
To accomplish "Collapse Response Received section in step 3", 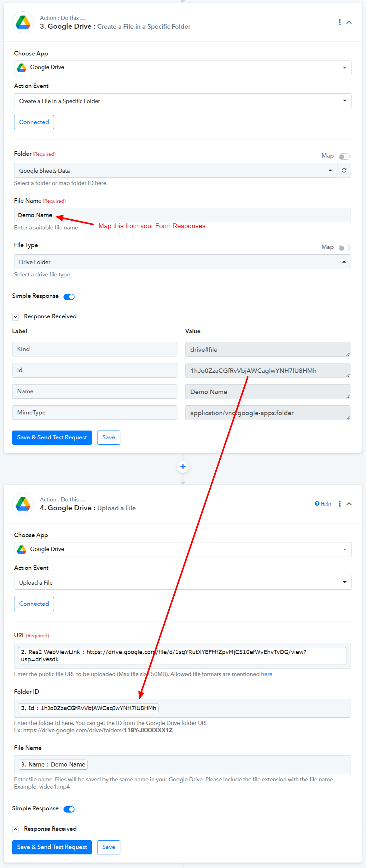I will pyautogui.click(x=15, y=317).
